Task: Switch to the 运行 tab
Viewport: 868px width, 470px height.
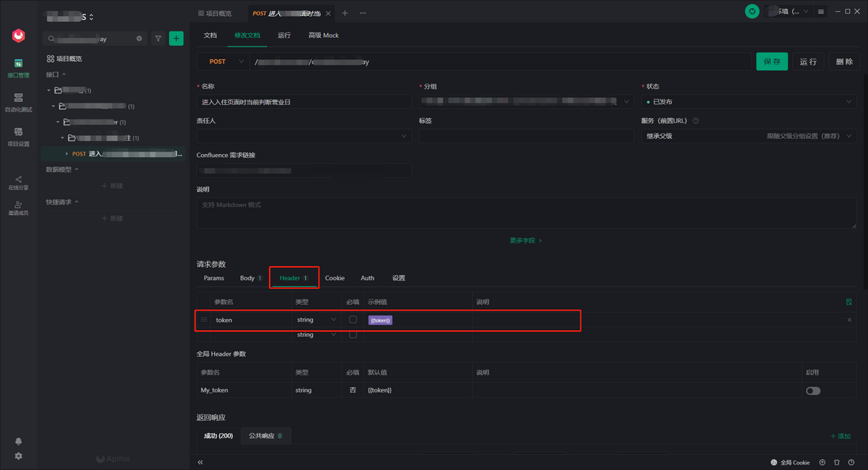Action: point(284,36)
